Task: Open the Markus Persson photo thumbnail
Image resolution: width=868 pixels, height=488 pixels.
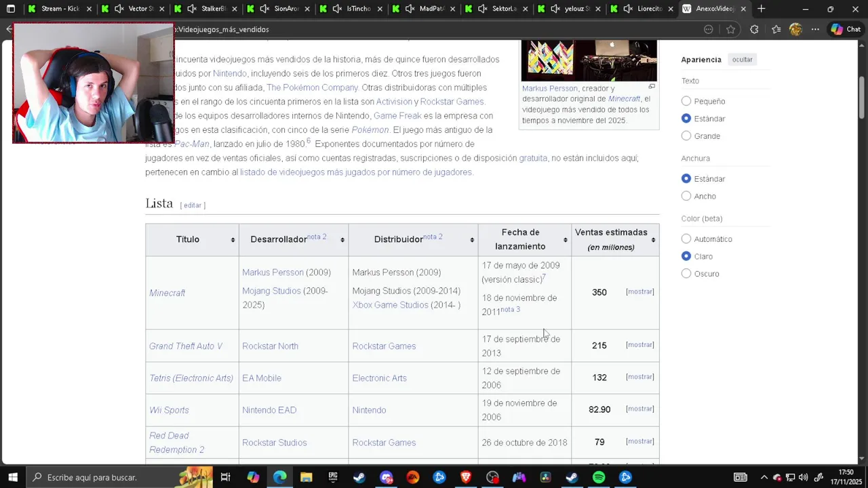Action: tap(589, 60)
